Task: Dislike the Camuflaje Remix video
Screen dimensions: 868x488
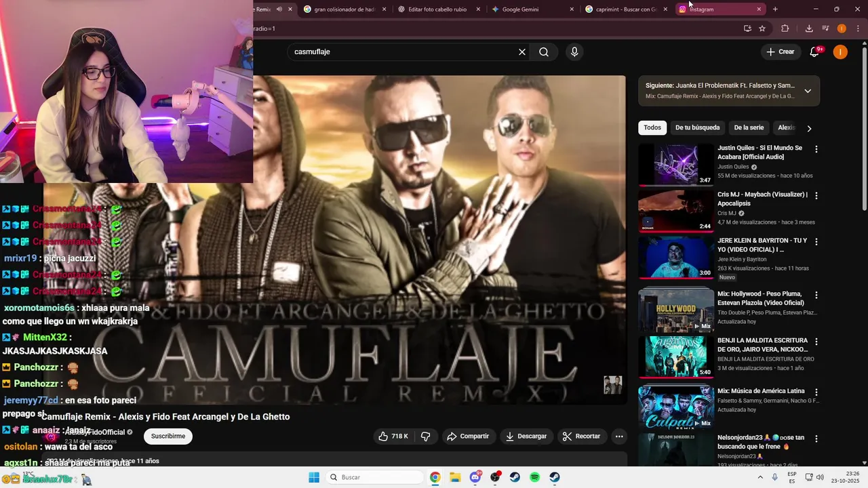Action: (426, 436)
